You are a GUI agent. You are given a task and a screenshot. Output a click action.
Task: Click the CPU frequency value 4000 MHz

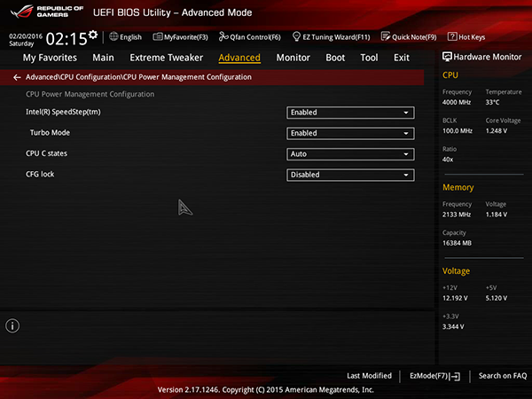pos(457,102)
